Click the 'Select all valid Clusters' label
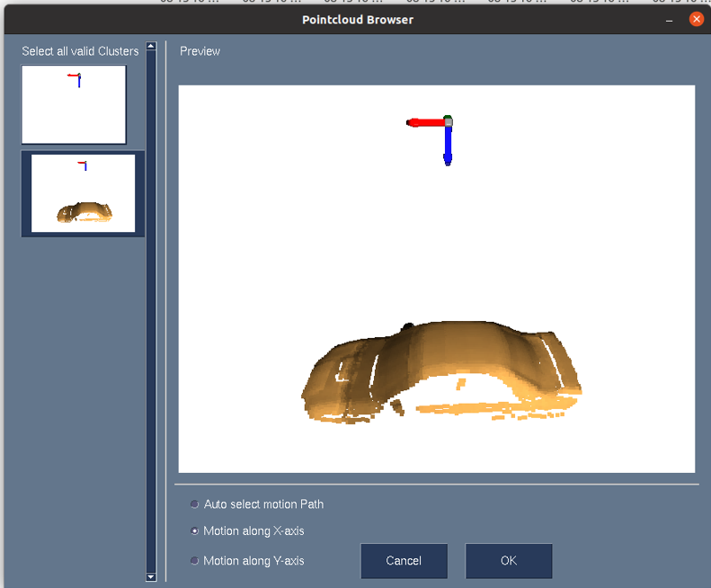 (80, 51)
